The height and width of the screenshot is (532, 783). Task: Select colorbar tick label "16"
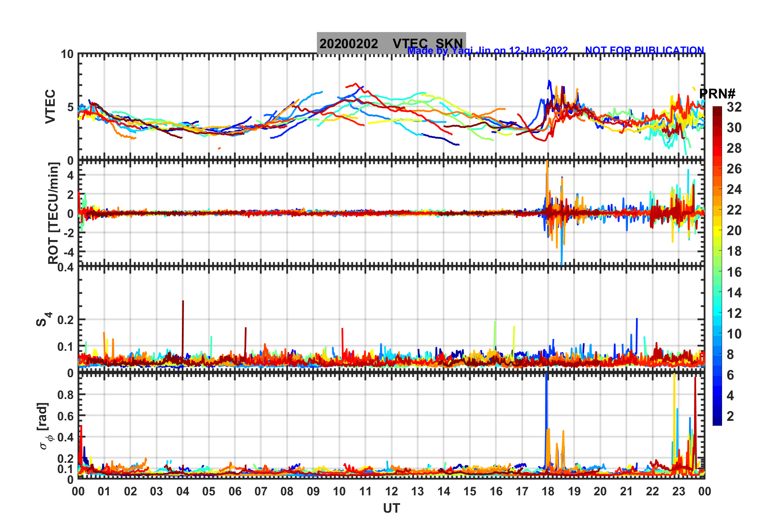734,272
